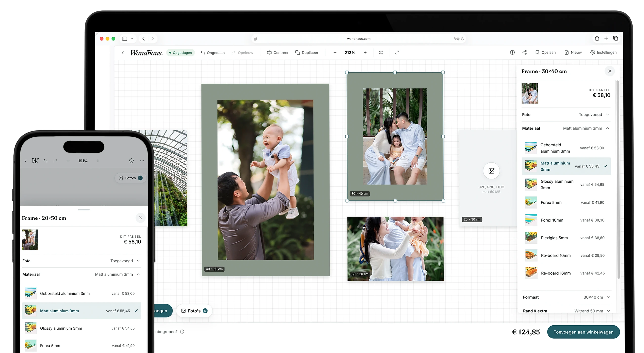Select Matt aluminium 3mm in desktop panel

click(566, 166)
